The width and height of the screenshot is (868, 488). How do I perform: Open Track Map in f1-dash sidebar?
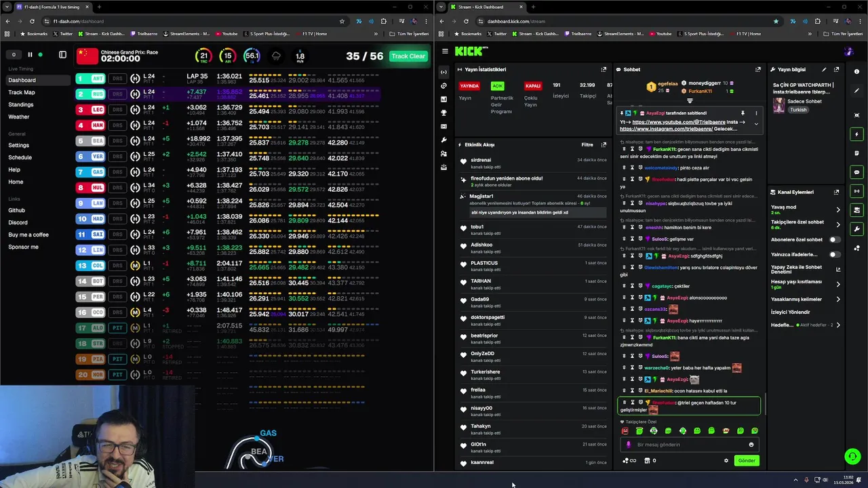(21, 92)
